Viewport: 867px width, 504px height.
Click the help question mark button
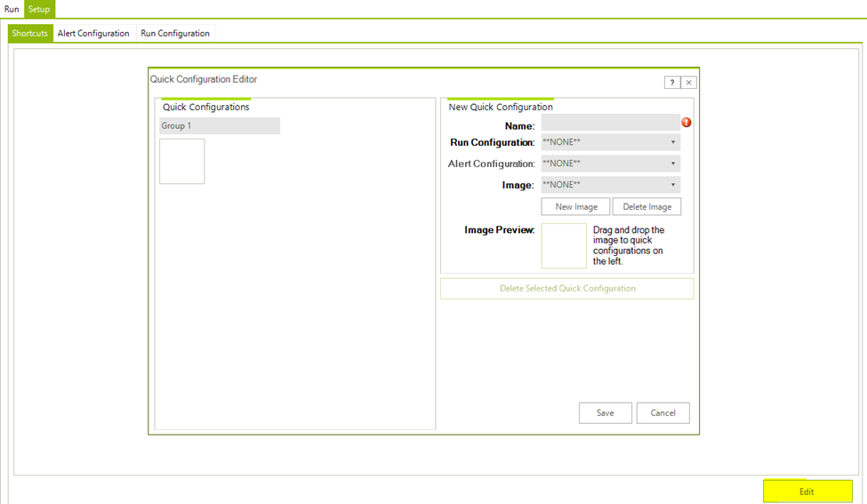pyautogui.click(x=671, y=83)
